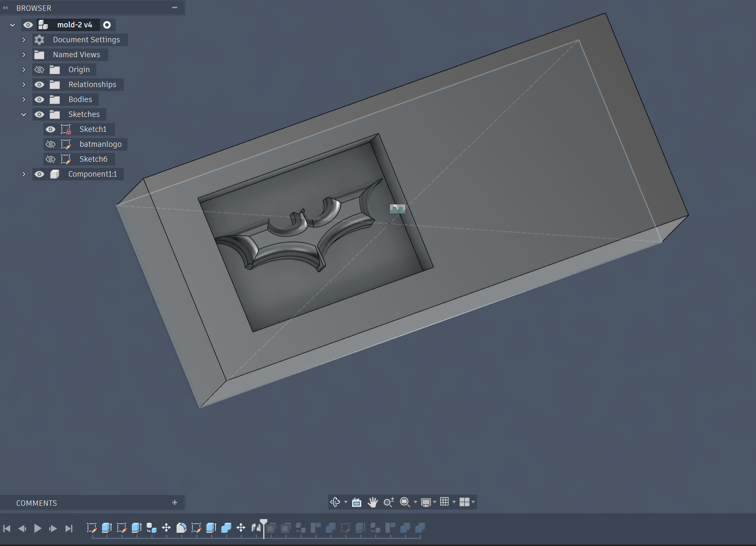Show the Sketch6 sketch

[x=50, y=159]
